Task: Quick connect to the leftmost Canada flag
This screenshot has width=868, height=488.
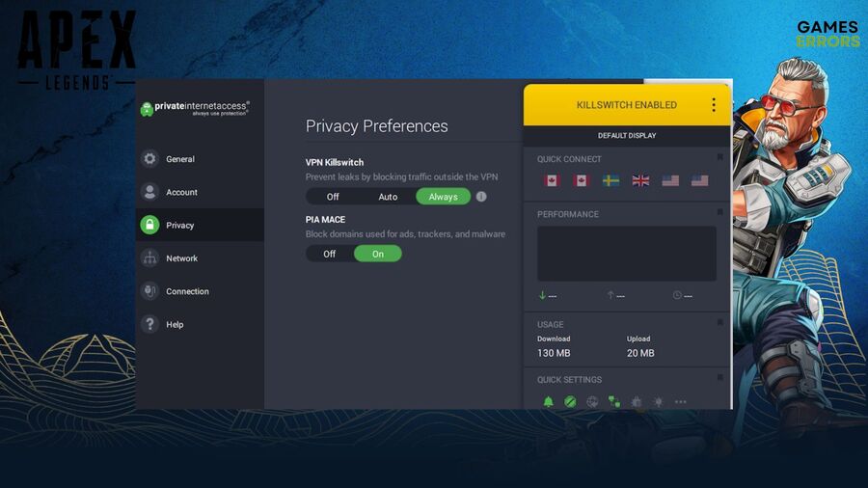Action: tap(552, 181)
